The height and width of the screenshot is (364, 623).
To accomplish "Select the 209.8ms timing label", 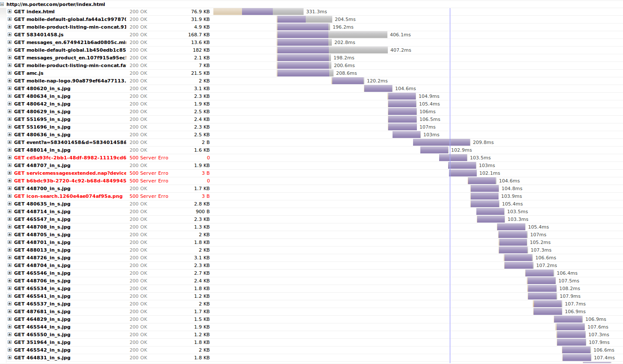I will (x=483, y=142).
